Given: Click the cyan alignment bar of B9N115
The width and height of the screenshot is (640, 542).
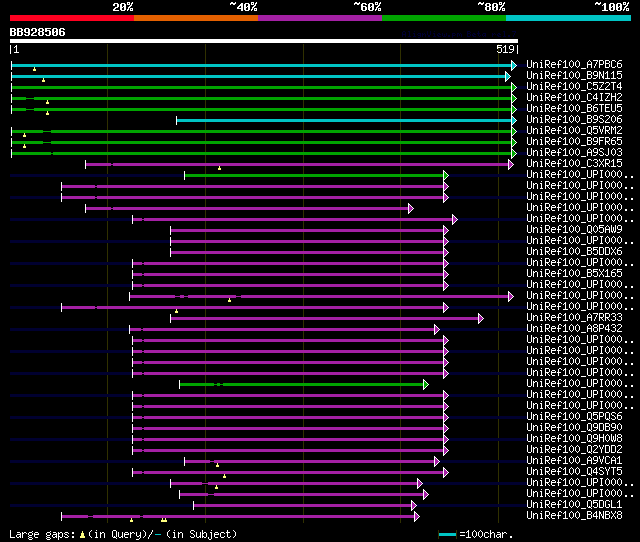Looking at the screenshot, I should [258, 76].
